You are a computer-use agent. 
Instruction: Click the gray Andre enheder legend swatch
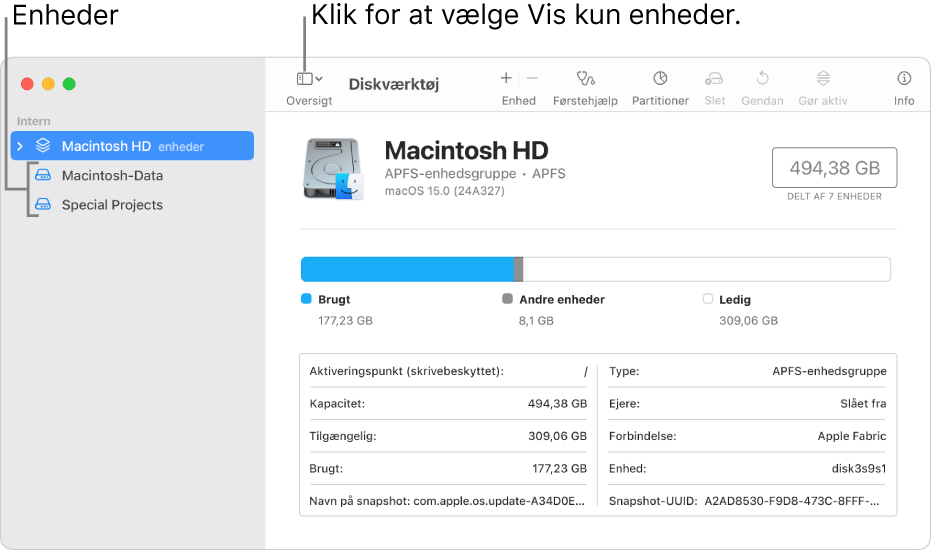pos(507,299)
